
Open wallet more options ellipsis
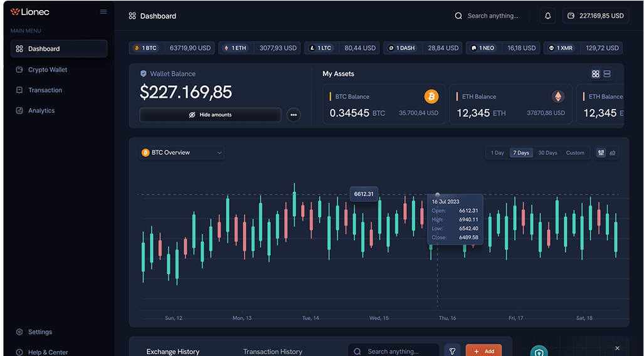(x=293, y=115)
